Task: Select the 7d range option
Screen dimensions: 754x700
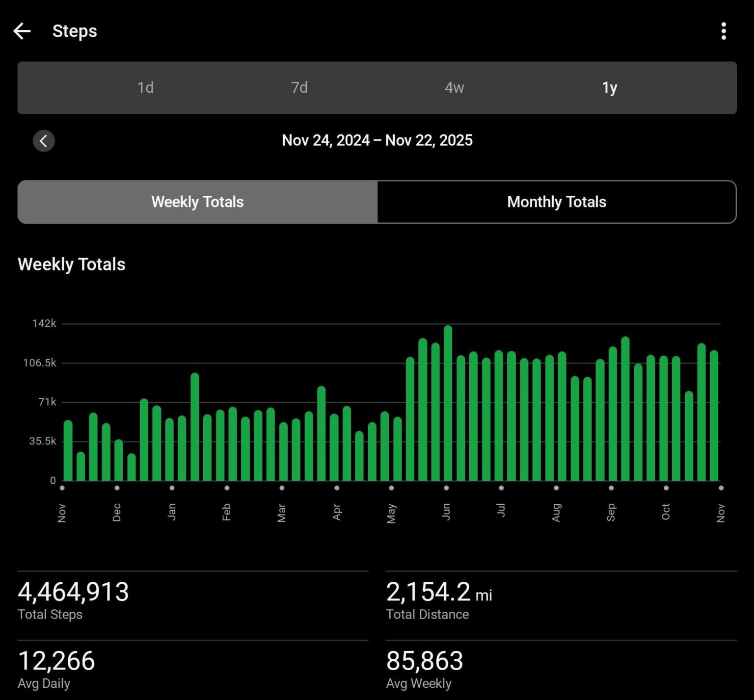Action: coord(299,88)
